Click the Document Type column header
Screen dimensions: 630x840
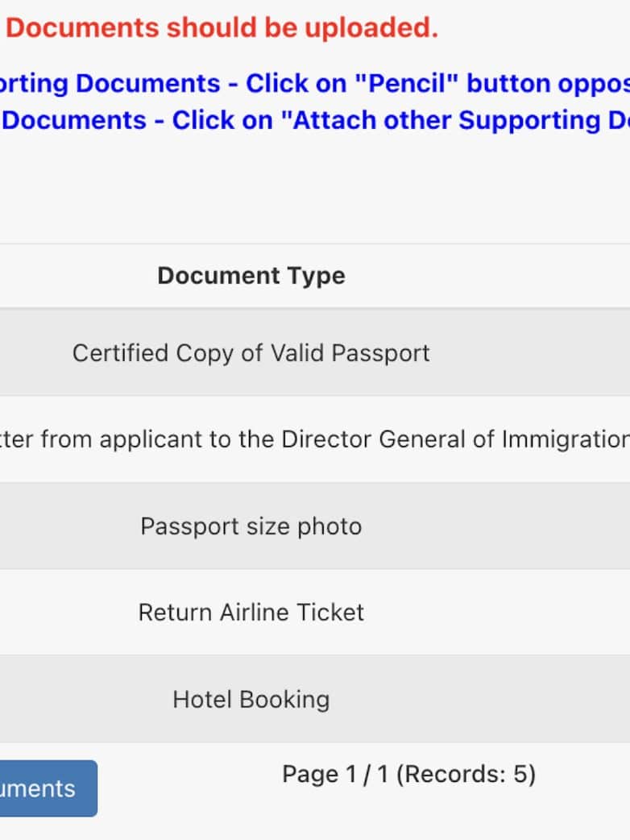(251, 276)
